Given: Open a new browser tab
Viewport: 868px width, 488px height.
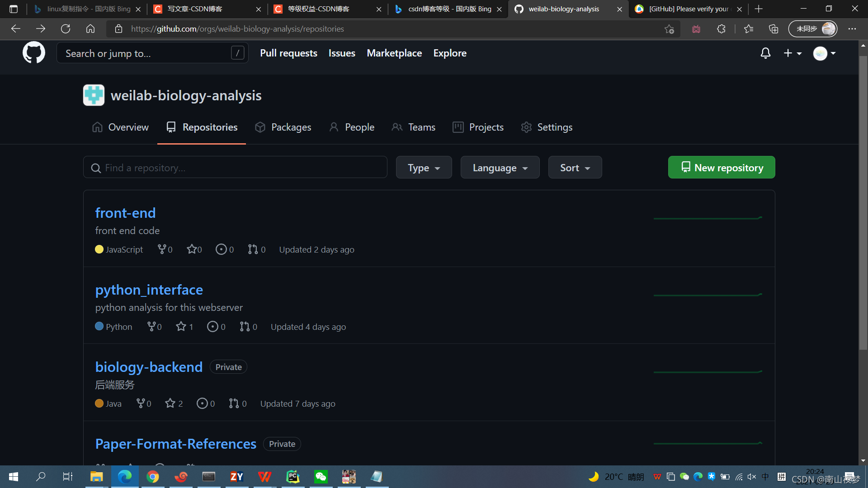Looking at the screenshot, I should [759, 9].
